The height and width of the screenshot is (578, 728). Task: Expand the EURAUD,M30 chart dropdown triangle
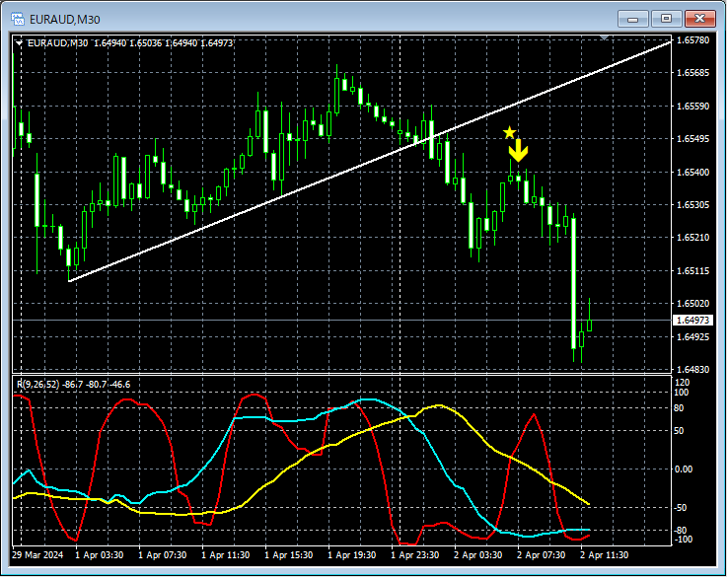pos(19,43)
